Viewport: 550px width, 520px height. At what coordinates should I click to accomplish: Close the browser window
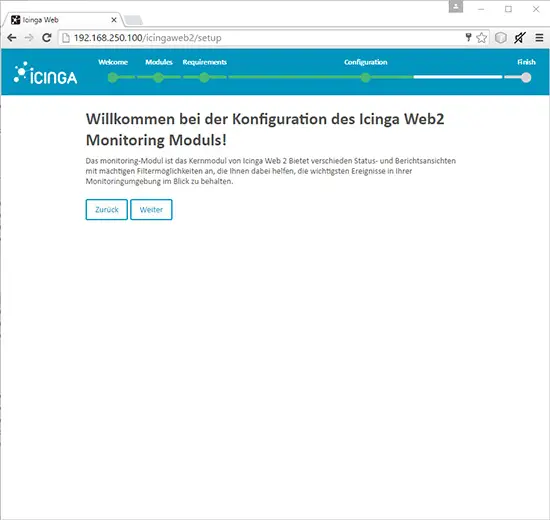tap(536, 9)
